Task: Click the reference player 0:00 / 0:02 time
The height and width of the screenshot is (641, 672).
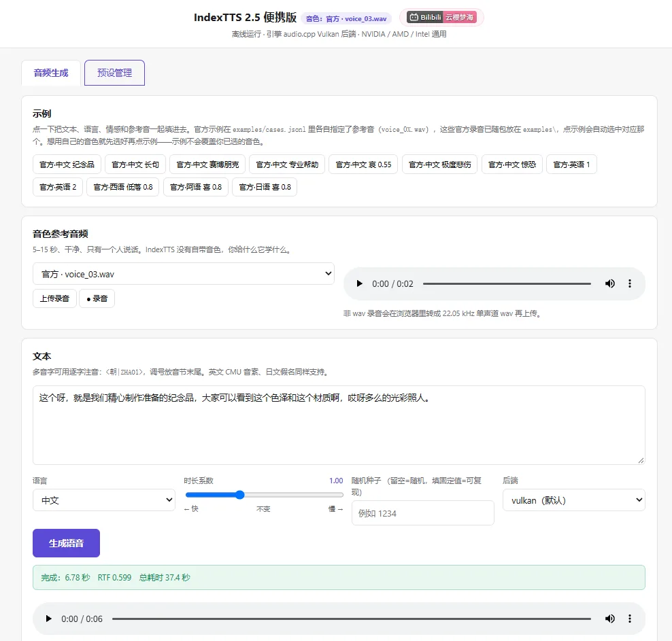Action: coord(392,283)
